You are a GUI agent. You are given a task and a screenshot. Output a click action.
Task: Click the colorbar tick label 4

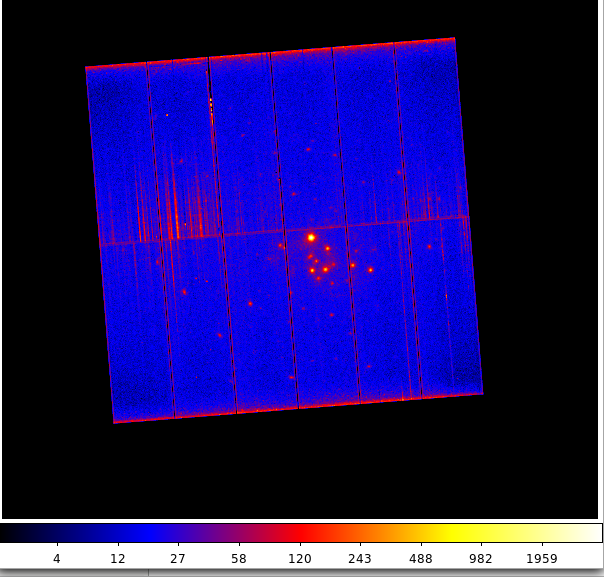click(x=57, y=559)
